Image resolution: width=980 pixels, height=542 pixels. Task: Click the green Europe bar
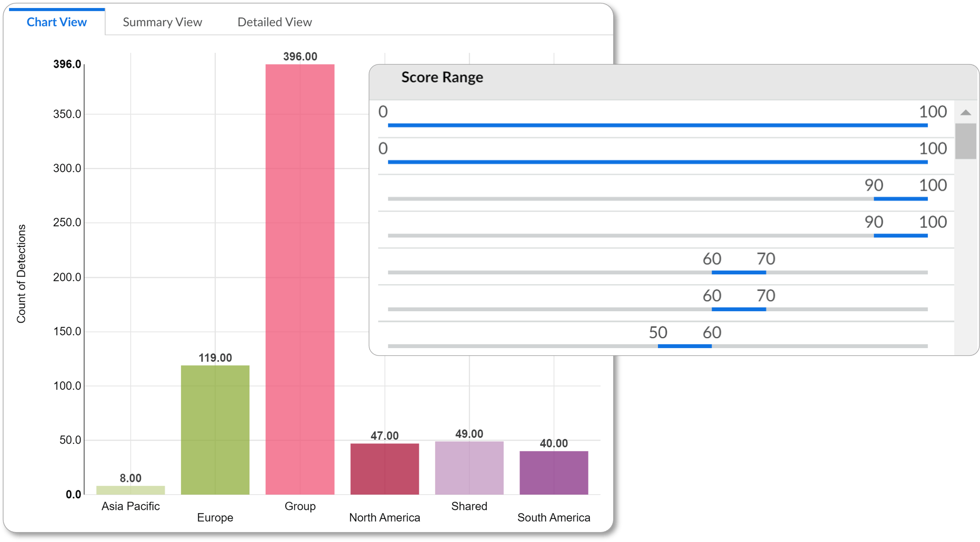tap(215, 430)
